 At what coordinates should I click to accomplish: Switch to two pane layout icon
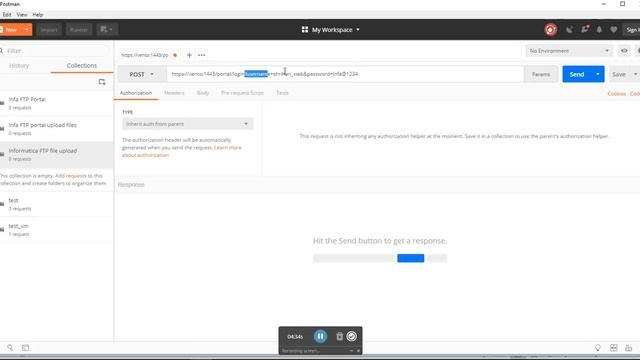pyautogui.click(x=613, y=348)
